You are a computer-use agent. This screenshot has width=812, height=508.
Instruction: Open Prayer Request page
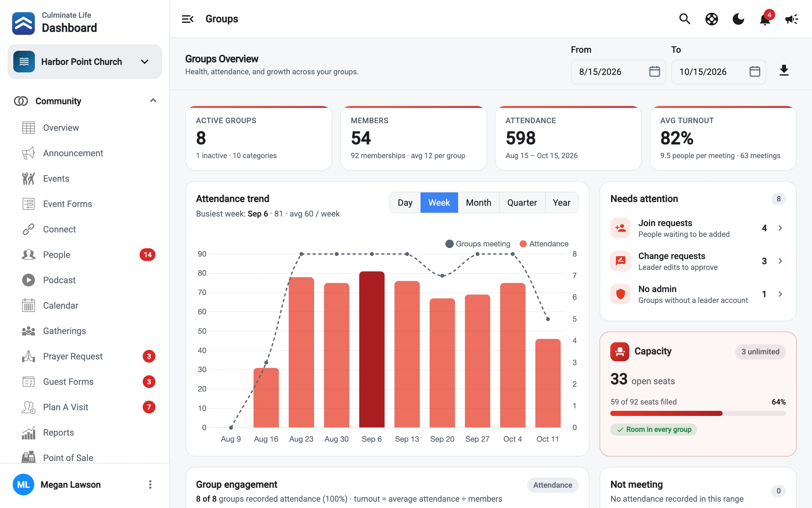tap(85, 356)
